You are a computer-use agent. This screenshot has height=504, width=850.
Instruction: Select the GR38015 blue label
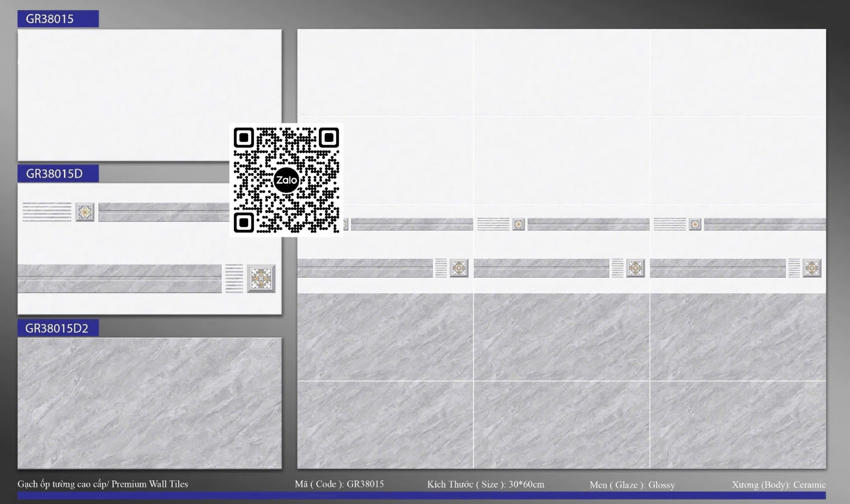pos(58,19)
